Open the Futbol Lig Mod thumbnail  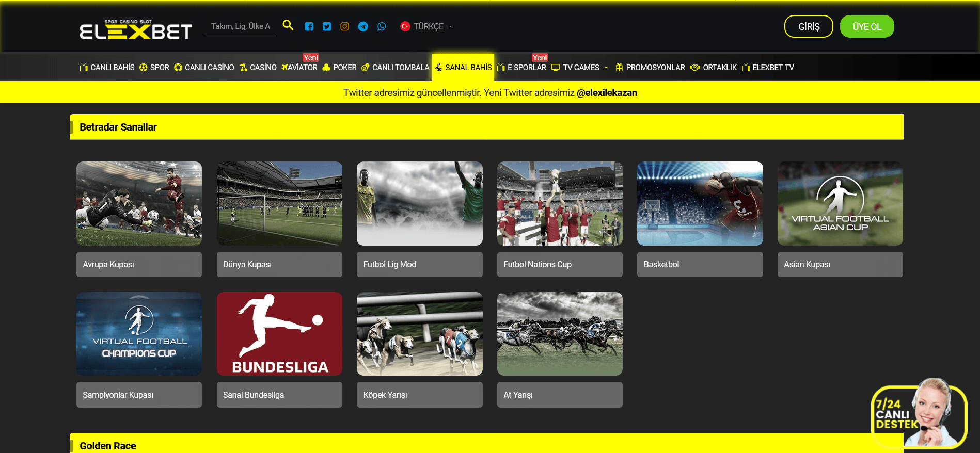(x=420, y=203)
